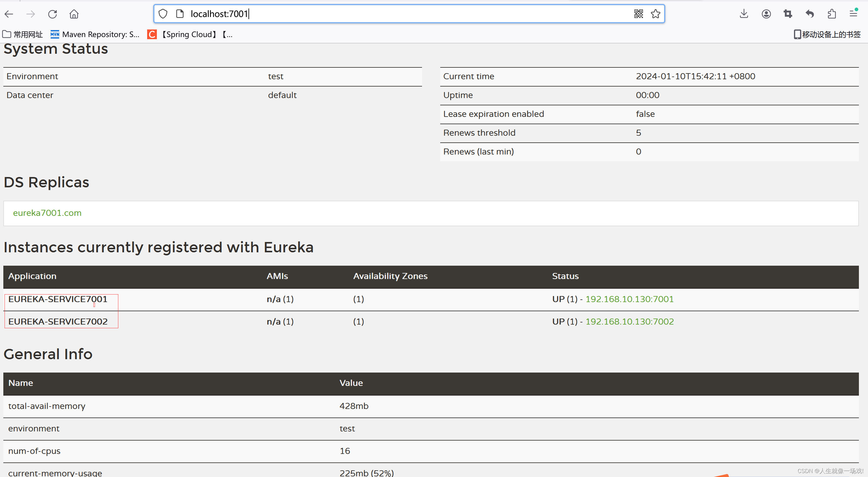This screenshot has height=477, width=868.
Task: Click the Lease expiration enabled label
Action: point(494,114)
